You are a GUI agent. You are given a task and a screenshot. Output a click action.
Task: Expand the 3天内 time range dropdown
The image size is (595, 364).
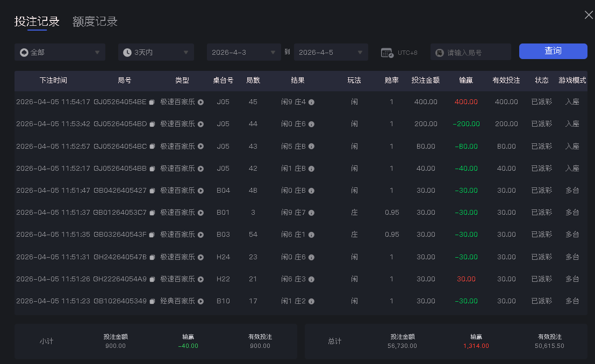[x=156, y=52]
